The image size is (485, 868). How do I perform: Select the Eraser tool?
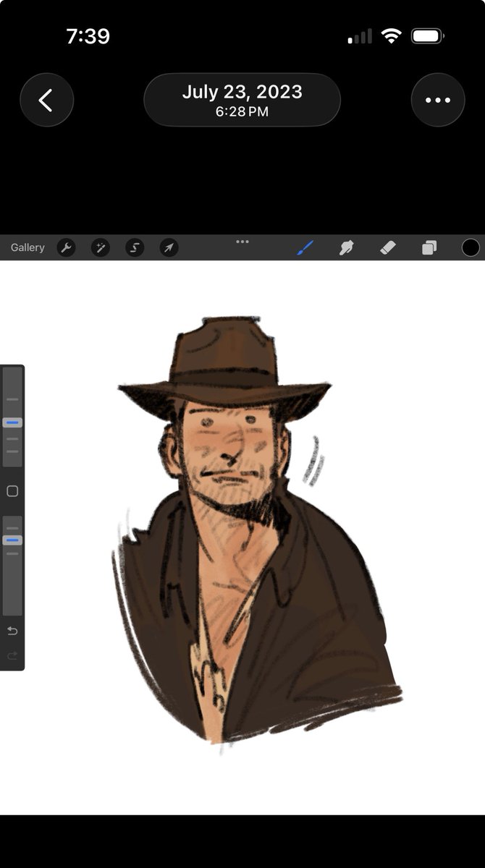pos(387,248)
